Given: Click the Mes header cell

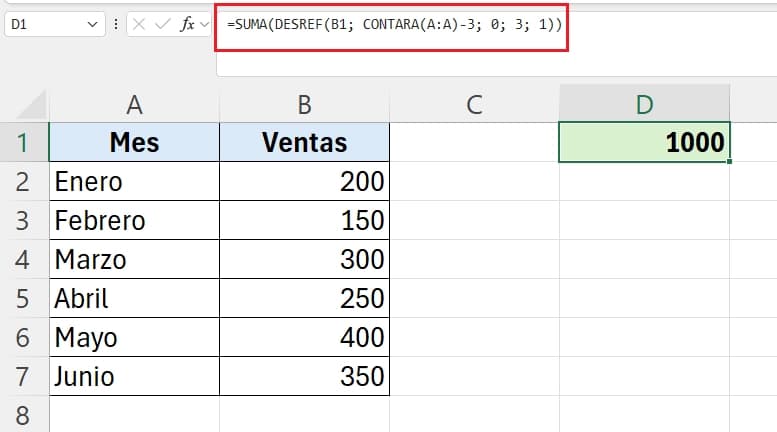Looking at the screenshot, I should coord(134,142).
